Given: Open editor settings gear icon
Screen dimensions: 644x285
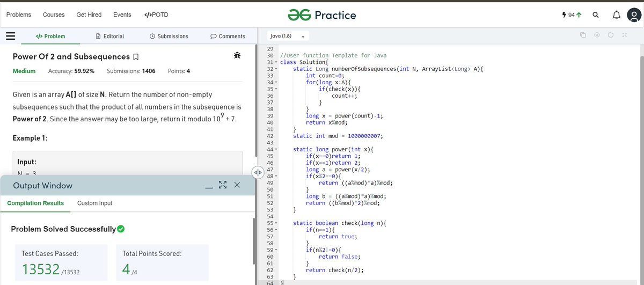Looking at the screenshot, I should coord(597,36).
